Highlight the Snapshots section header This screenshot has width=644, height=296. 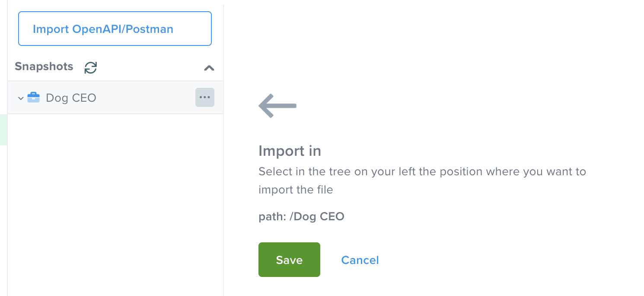pos(44,66)
